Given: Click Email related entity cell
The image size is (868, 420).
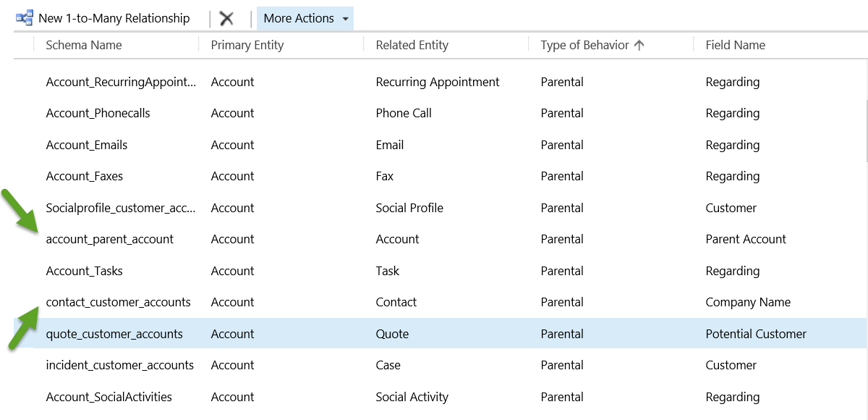Looking at the screenshot, I should point(390,145).
